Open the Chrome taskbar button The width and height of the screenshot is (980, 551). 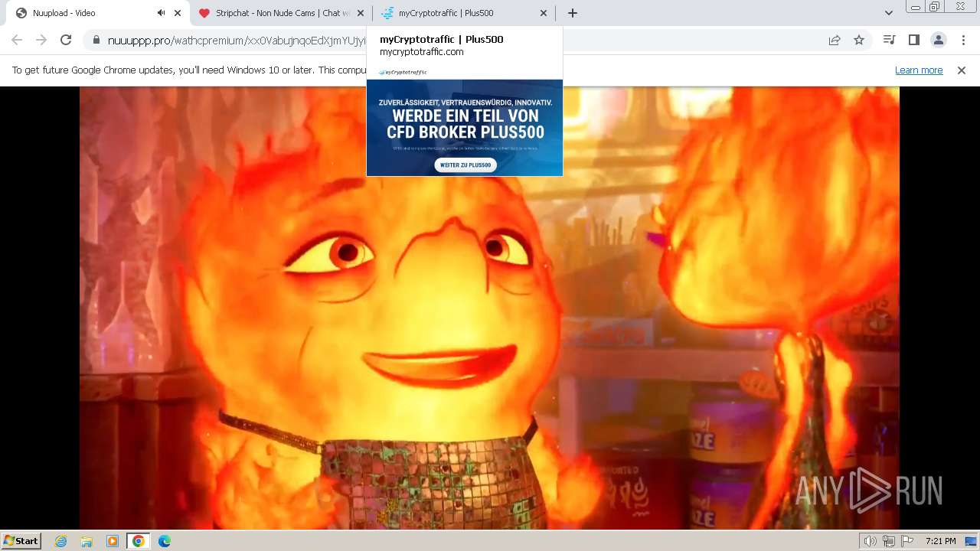coord(138,541)
